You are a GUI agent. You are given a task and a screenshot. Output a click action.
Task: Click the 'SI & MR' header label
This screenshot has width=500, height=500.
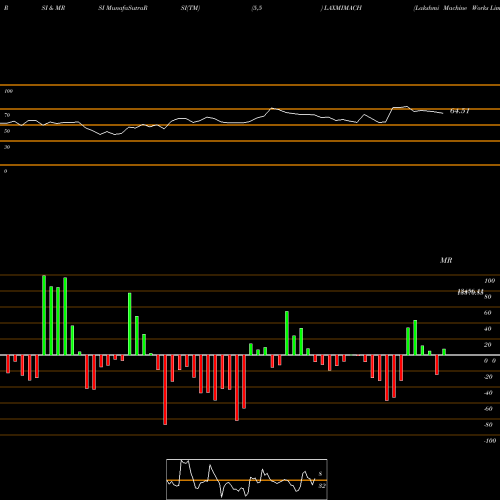(53, 8)
